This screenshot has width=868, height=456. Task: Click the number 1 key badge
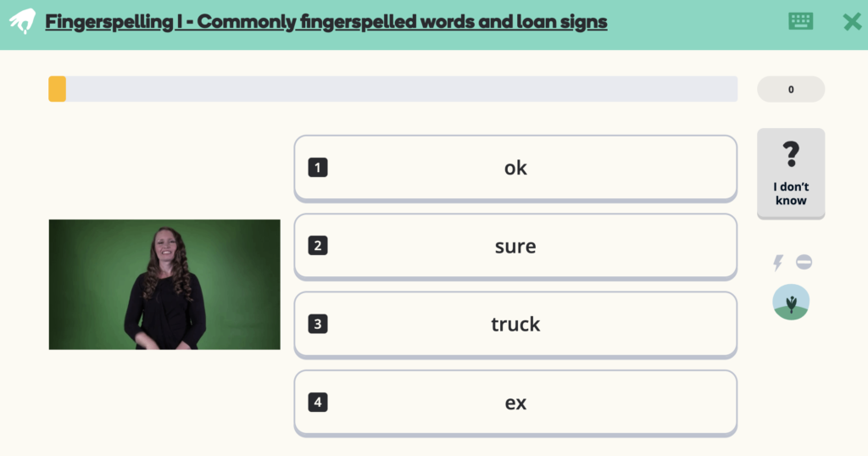coord(318,168)
